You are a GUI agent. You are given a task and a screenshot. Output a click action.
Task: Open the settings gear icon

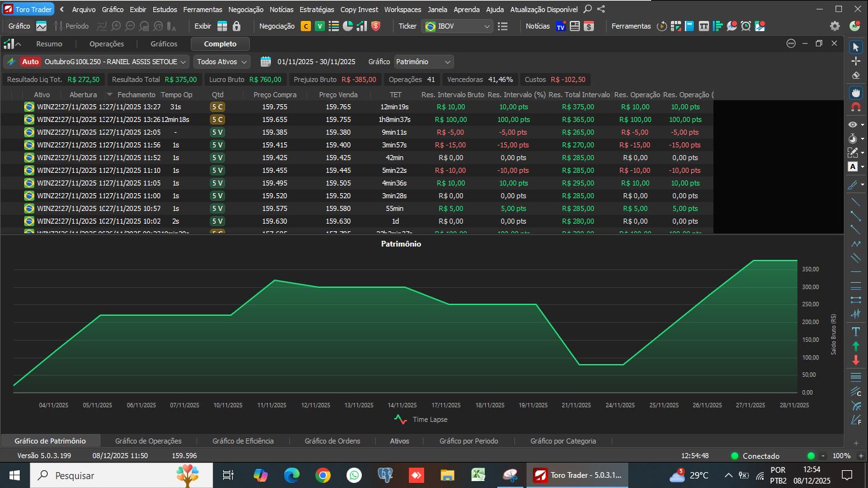pyautogui.click(x=835, y=26)
